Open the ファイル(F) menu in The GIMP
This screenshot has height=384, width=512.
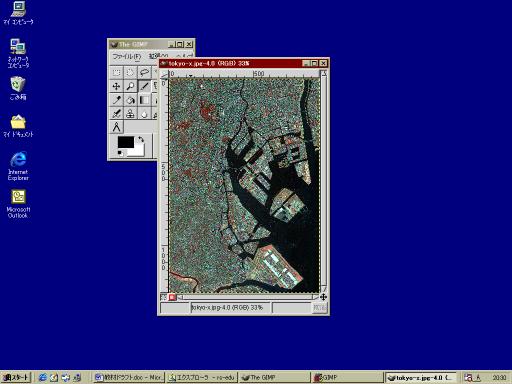pos(127,56)
